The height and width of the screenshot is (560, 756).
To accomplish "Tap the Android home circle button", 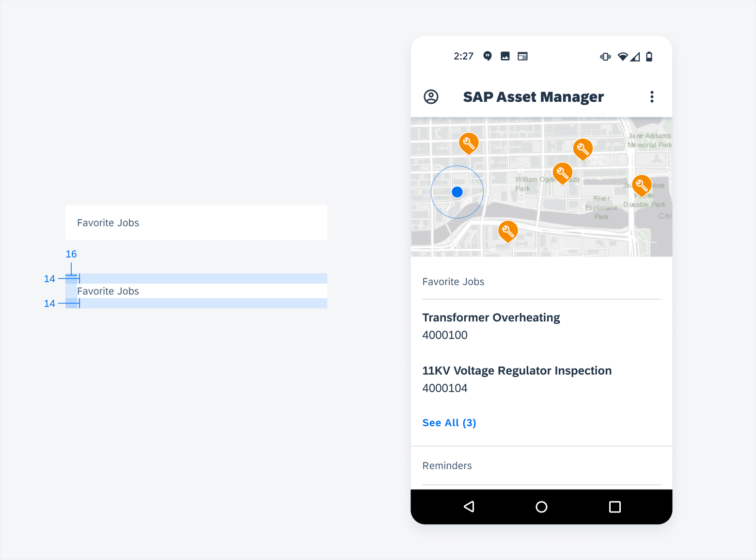I will coord(541,507).
